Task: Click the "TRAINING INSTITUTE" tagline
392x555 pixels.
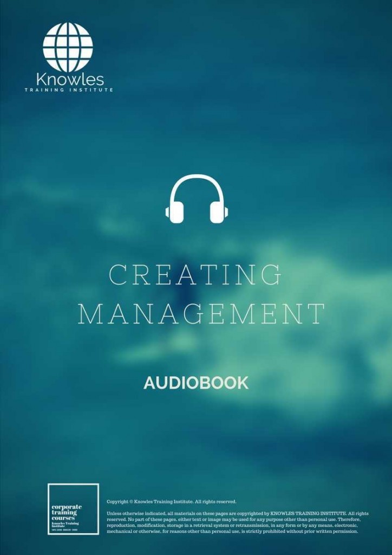Action: point(69,90)
